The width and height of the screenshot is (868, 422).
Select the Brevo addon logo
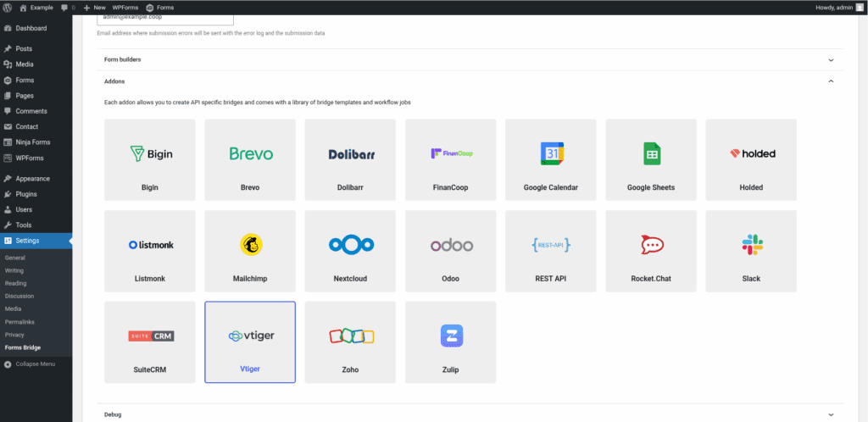250,153
